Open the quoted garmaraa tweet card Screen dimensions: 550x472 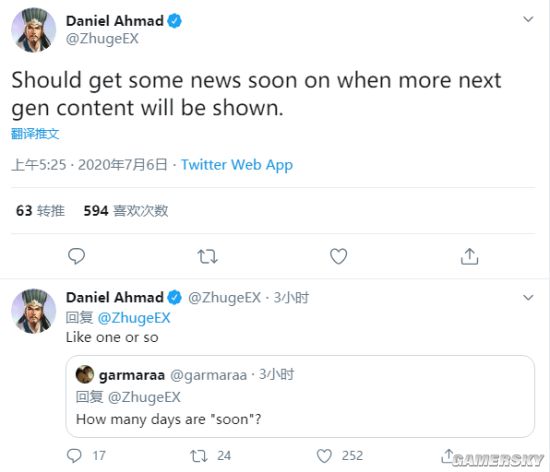point(300,396)
